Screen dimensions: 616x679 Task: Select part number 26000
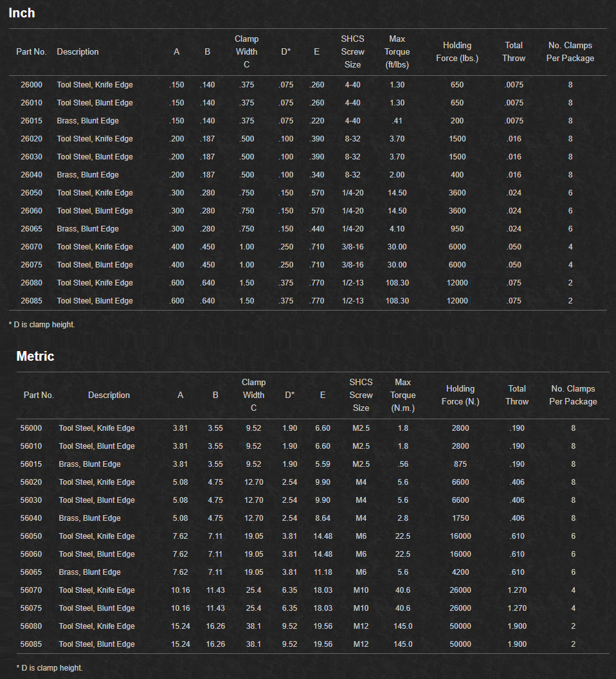(32, 85)
